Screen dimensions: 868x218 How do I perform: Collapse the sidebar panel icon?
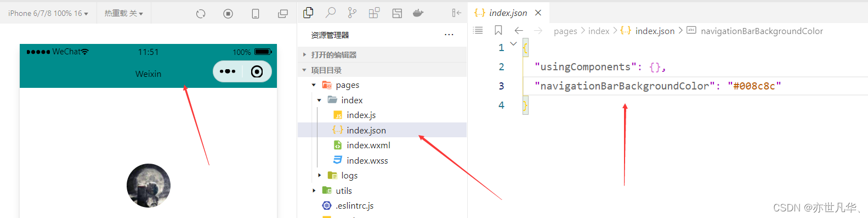tap(456, 13)
